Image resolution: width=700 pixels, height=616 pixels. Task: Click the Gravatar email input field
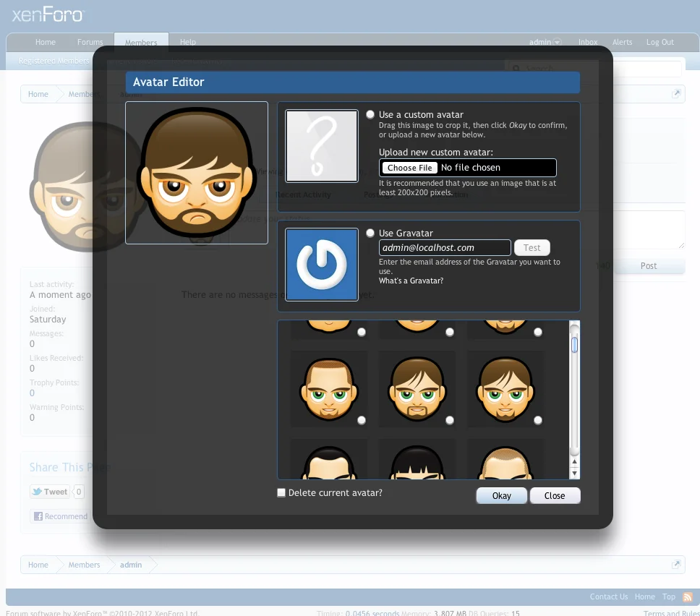coord(444,247)
